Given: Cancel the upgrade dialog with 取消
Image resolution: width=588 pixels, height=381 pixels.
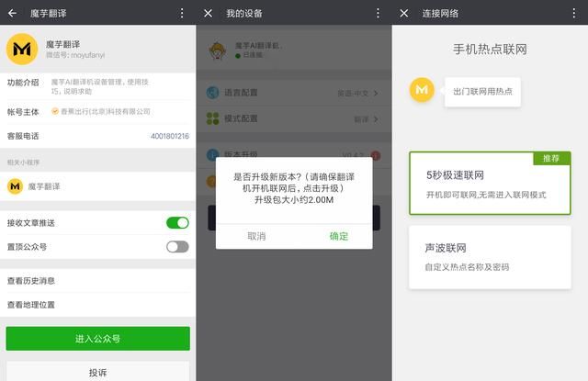Looking at the screenshot, I should pyautogui.click(x=256, y=236).
